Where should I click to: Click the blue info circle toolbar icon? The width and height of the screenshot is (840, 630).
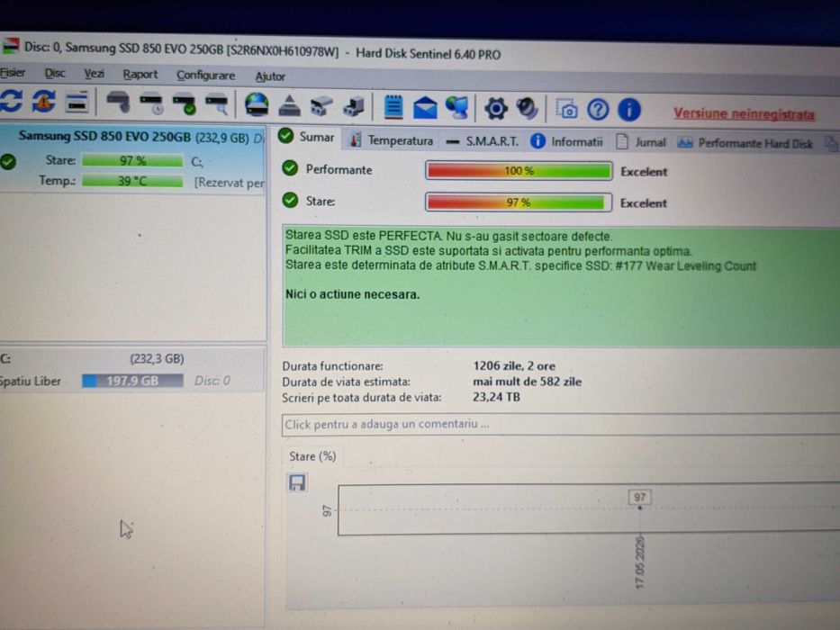629,110
